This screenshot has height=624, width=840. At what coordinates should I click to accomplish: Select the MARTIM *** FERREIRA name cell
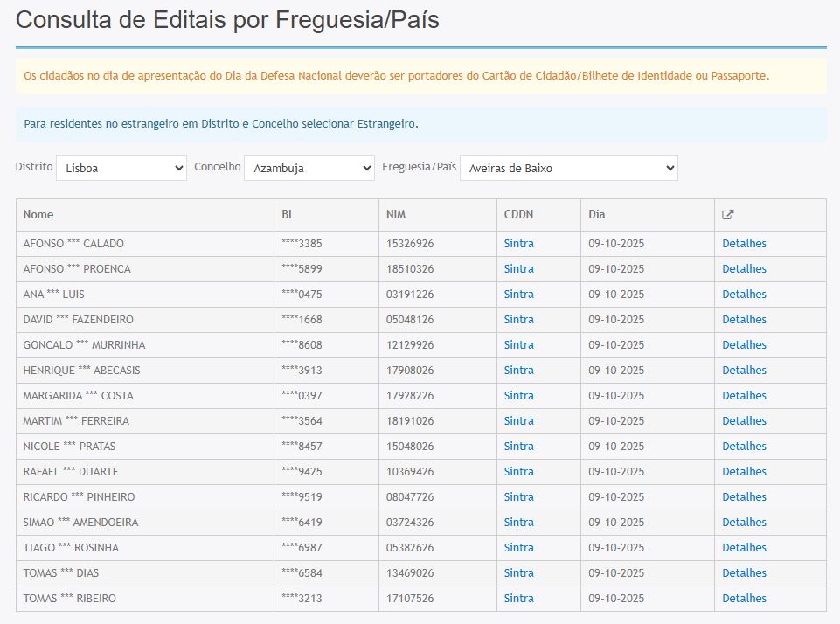click(76, 421)
